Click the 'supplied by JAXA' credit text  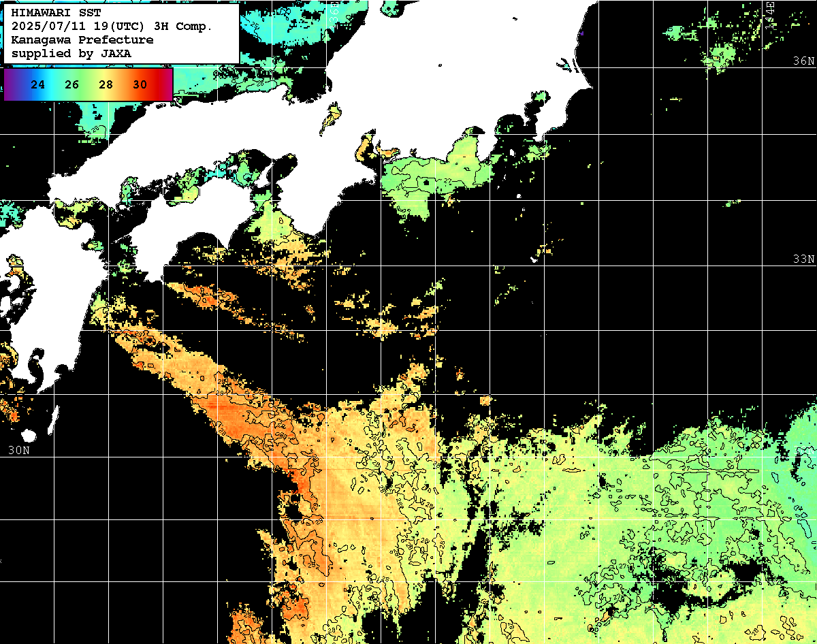click(71, 53)
